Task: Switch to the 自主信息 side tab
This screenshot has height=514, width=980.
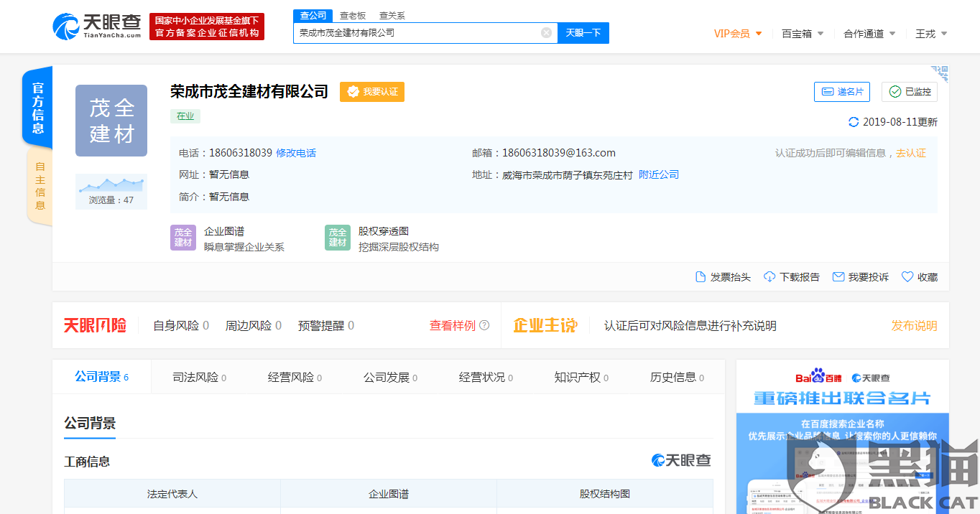Action: point(40,185)
